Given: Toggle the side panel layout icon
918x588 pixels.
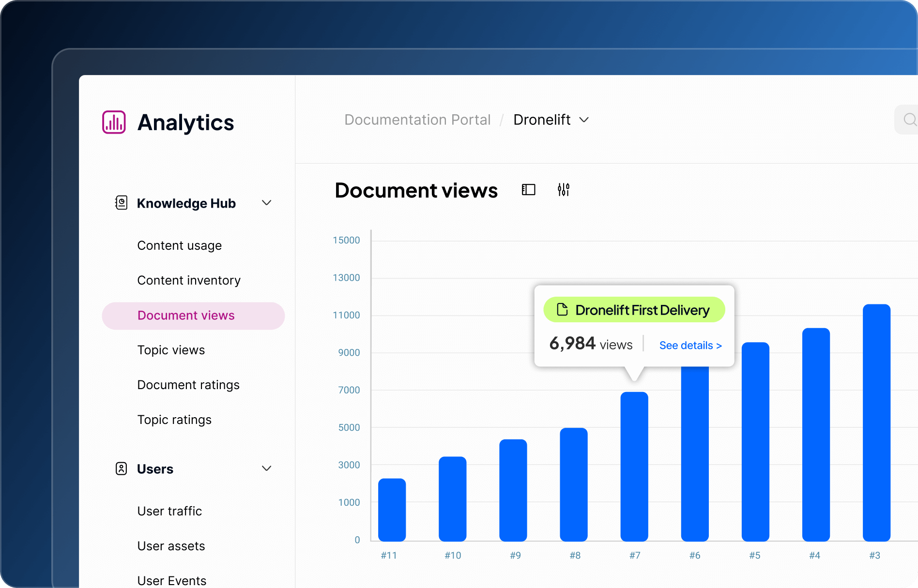Looking at the screenshot, I should tap(528, 190).
